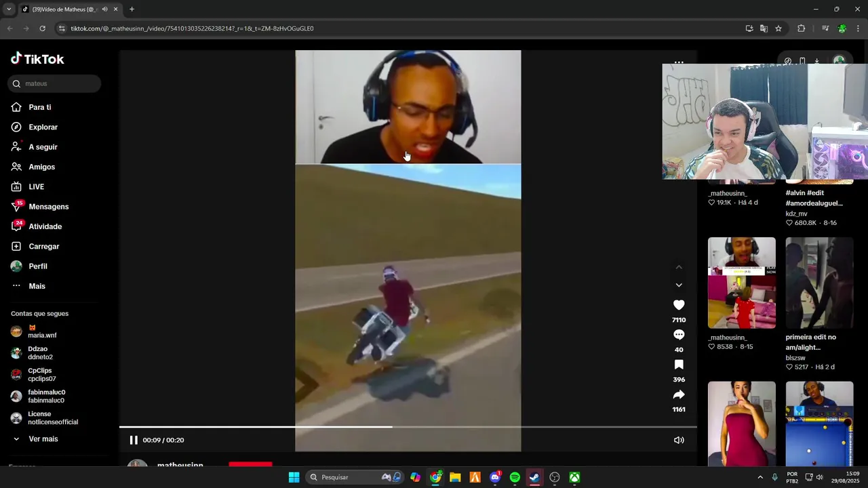Open the Xbox app from the taskbar
This screenshot has width=868, height=488.
[574, 477]
